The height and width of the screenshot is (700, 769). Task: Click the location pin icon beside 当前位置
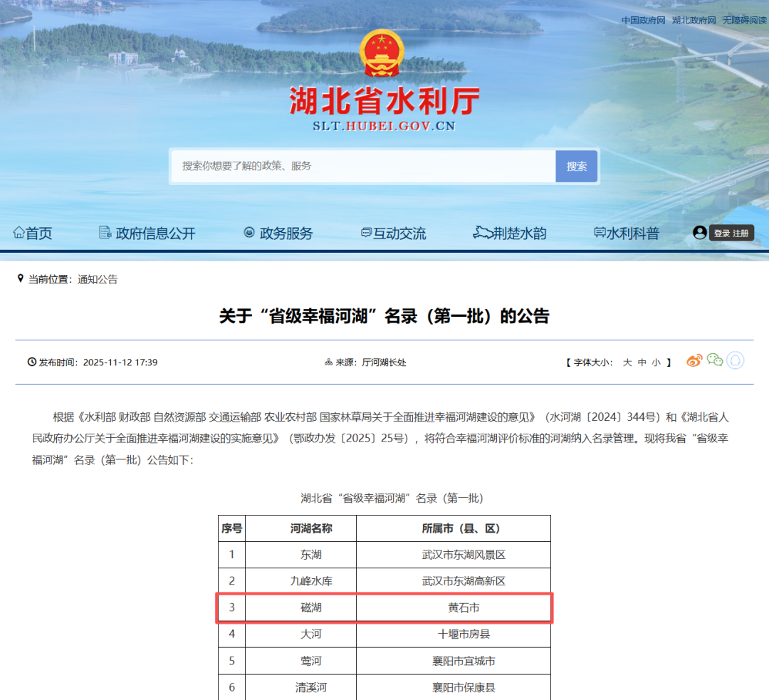click(20, 278)
